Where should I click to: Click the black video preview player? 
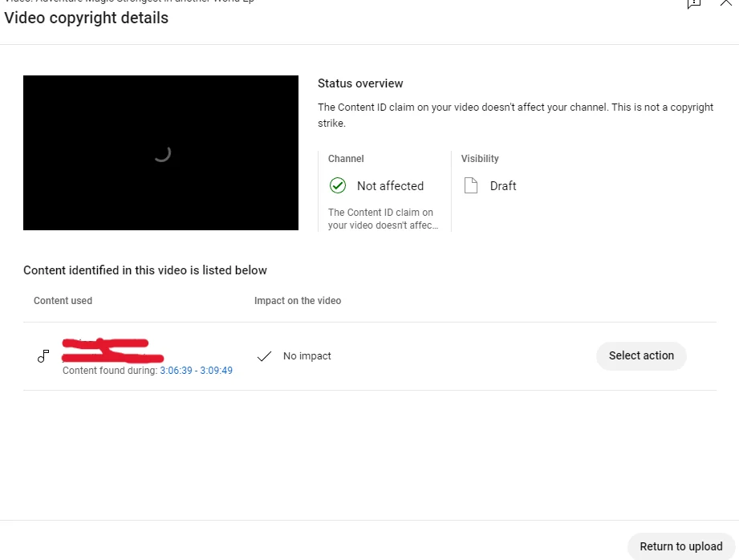160,152
